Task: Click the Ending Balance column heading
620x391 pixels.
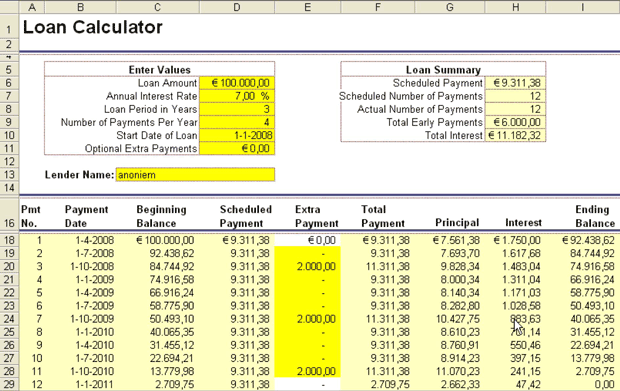Action: tap(595, 216)
